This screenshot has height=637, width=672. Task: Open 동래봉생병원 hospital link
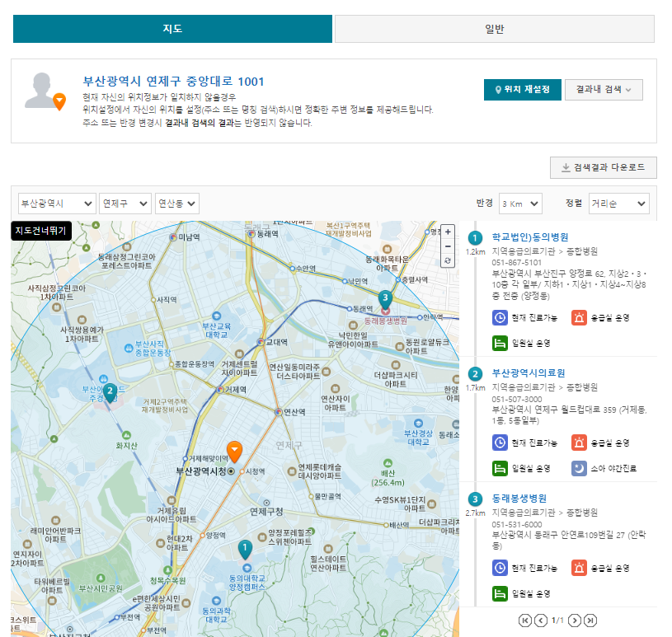click(x=519, y=499)
